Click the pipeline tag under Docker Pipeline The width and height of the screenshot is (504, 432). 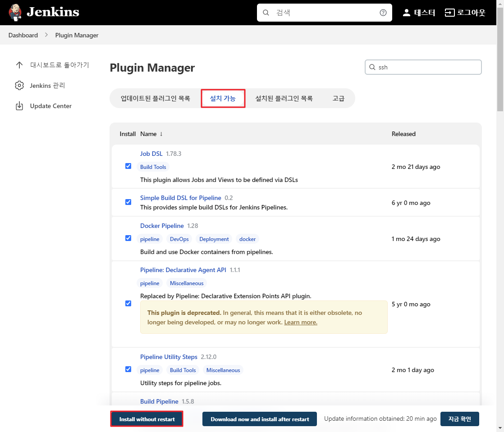[x=150, y=239]
